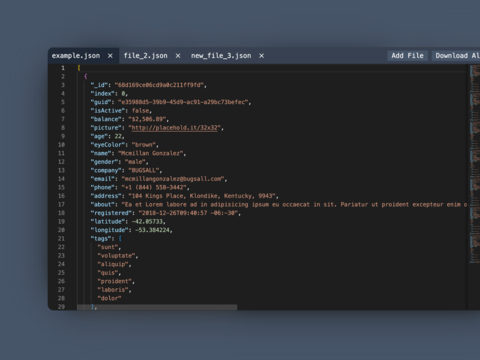
Task: Click the Download All button
Action: pos(456,56)
